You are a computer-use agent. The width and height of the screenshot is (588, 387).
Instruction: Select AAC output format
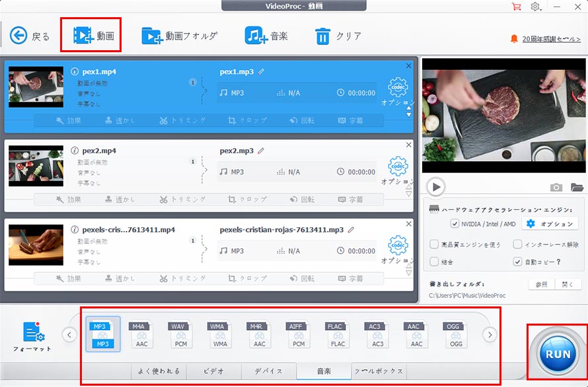pyautogui.click(x=417, y=334)
